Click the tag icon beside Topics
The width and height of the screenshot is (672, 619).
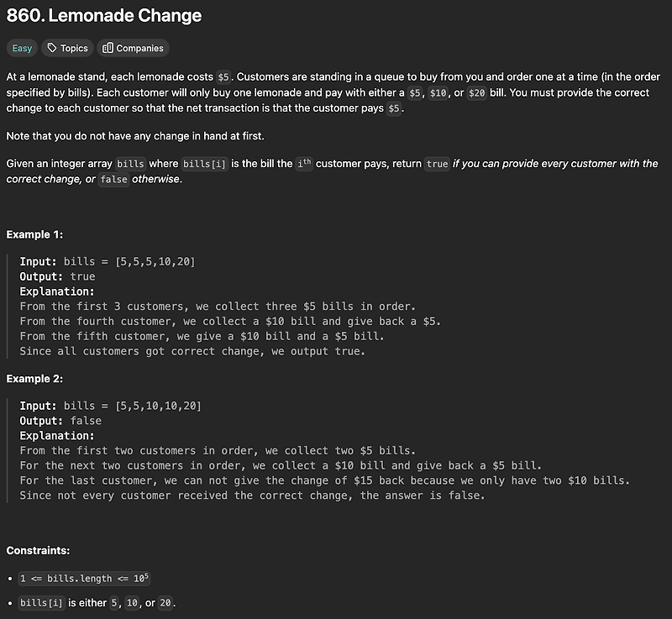coord(52,48)
